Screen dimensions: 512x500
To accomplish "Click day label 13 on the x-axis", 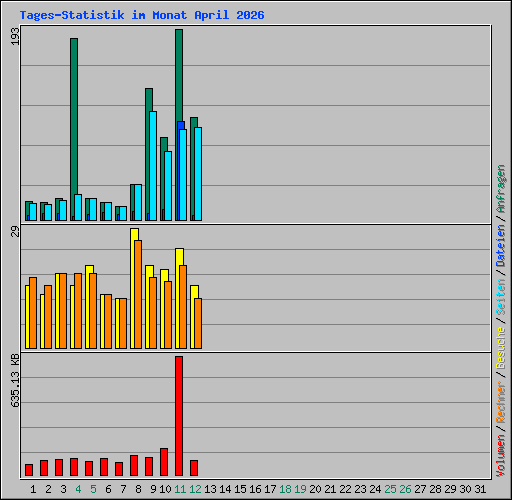I will [x=210, y=489].
